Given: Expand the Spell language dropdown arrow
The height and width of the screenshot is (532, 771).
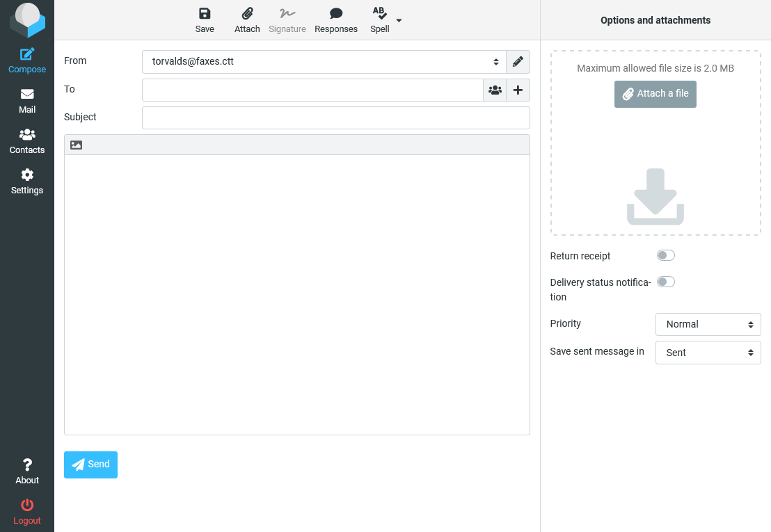Looking at the screenshot, I should (x=399, y=20).
